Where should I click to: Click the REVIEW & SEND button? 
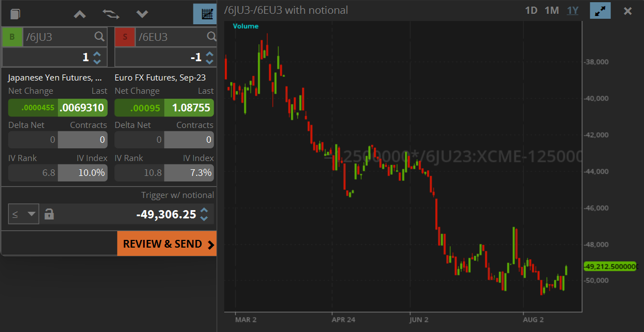tap(166, 243)
